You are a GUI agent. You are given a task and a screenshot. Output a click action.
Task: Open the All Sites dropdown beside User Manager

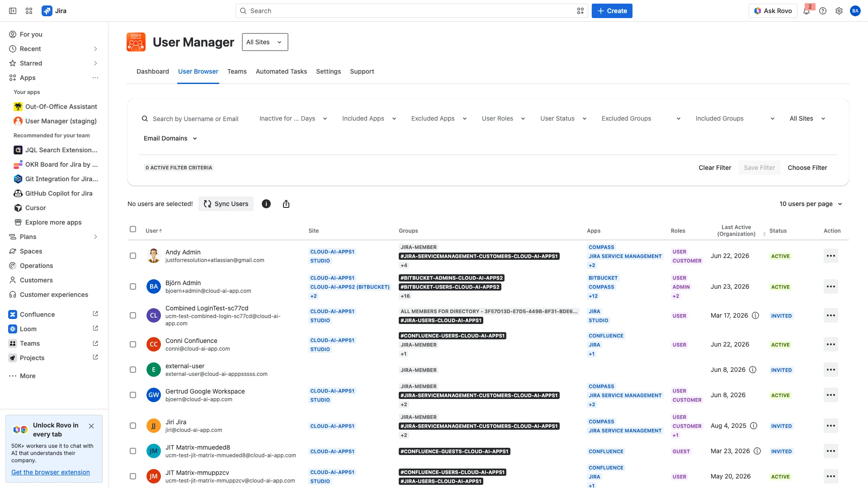[x=265, y=42]
